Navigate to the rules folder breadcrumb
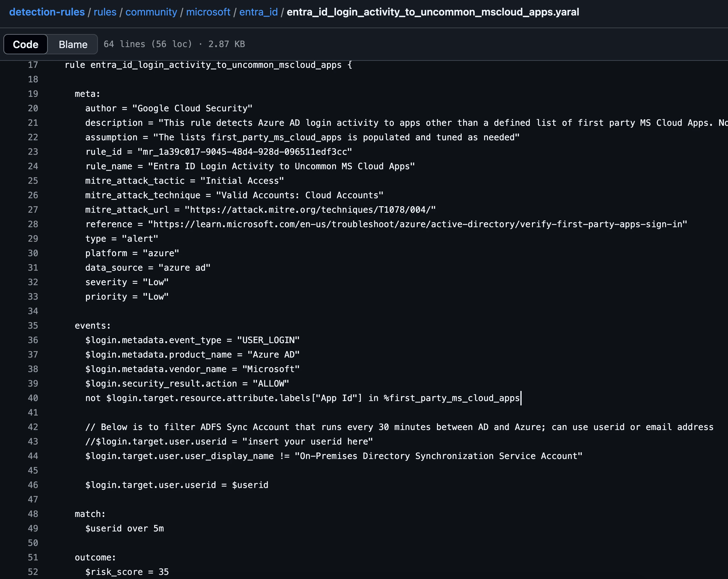Screen dimensions: 728x579 (x=105, y=12)
